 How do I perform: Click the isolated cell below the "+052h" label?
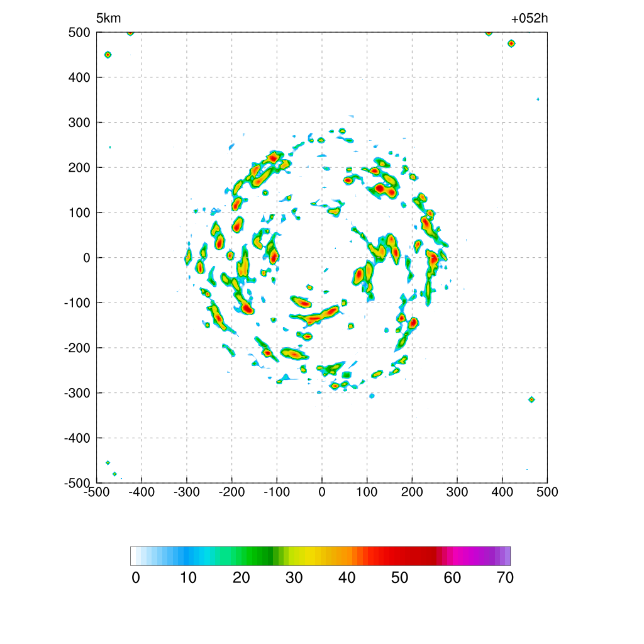[511, 43]
